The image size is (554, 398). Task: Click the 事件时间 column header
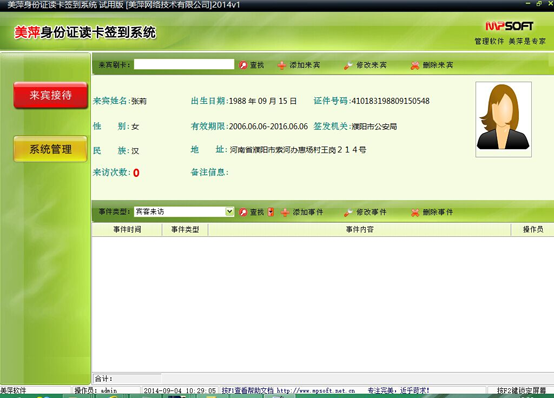pos(127,230)
